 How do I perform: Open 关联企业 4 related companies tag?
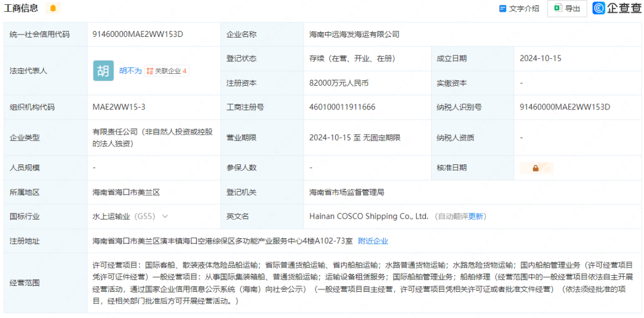pos(167,71)
